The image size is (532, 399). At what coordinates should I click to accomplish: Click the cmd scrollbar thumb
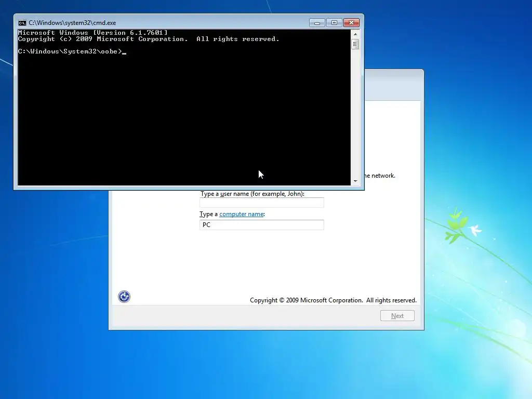(355, 44)
